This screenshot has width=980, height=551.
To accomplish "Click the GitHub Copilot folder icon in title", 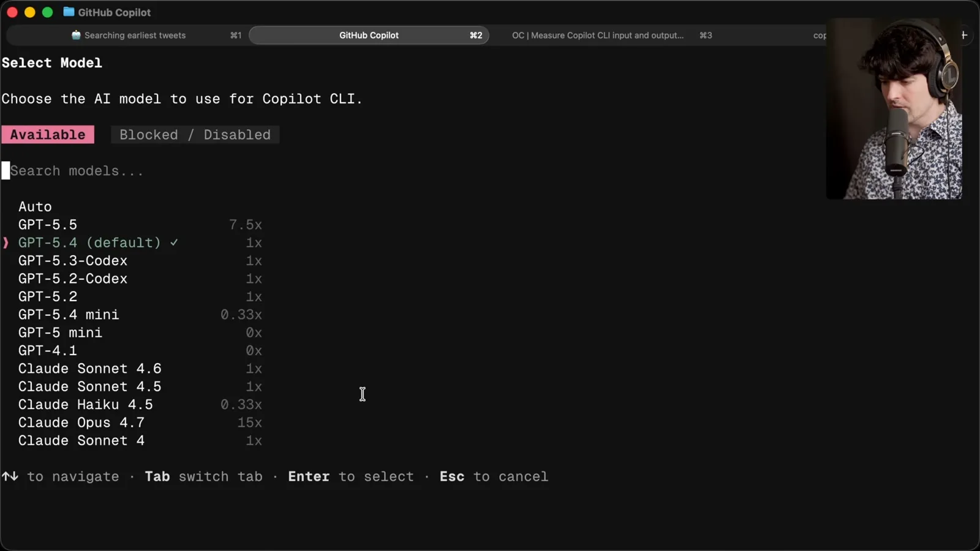I will [69, 12].
